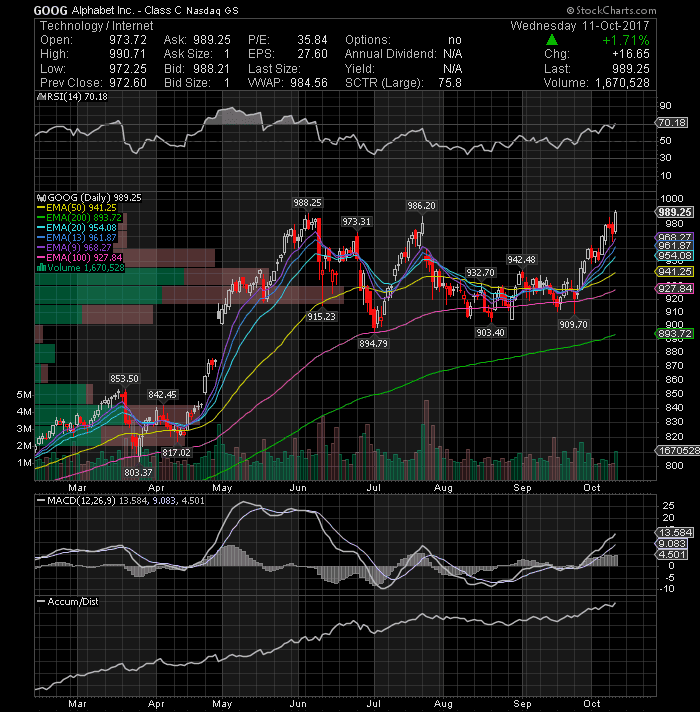The width and height of the screenshot is (700, 712).
Task: Click the Technology / Internet sector label
Action: [97, 25]
